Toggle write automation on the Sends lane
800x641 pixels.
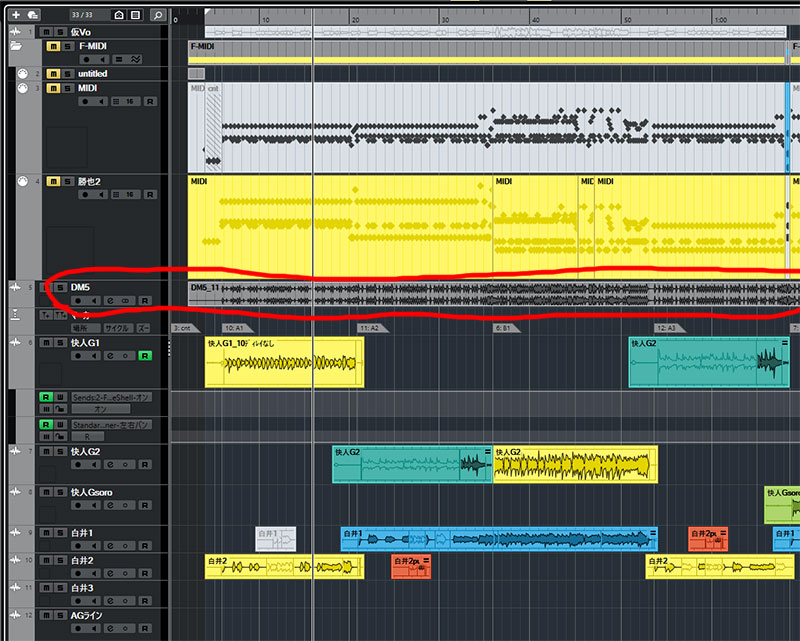tap(60, 397)
